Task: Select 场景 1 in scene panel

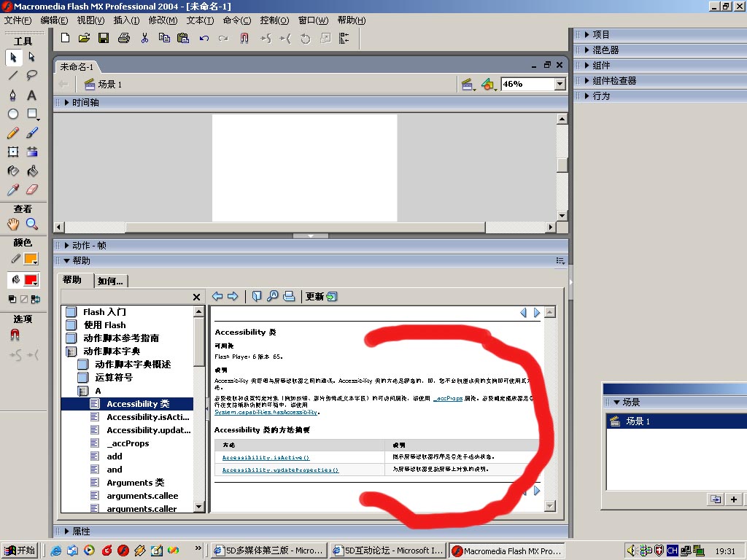Action: (x=676, y=421)
